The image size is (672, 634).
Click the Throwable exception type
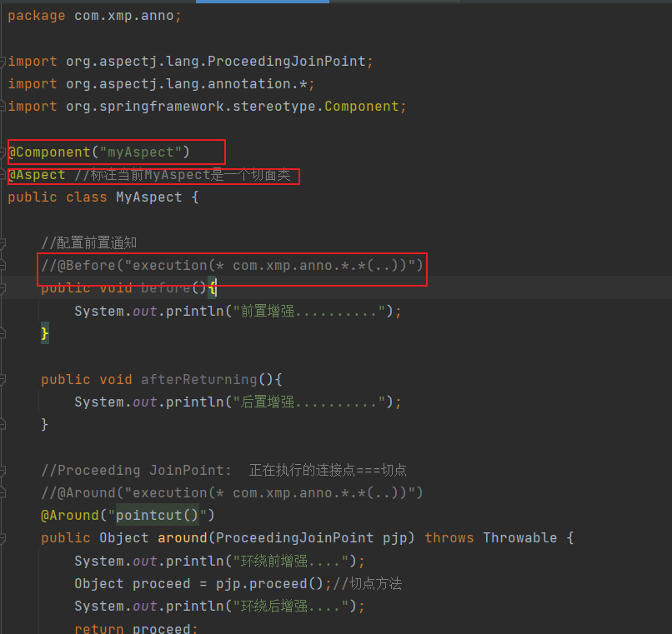pyautogui.click(x=520, y=538)
